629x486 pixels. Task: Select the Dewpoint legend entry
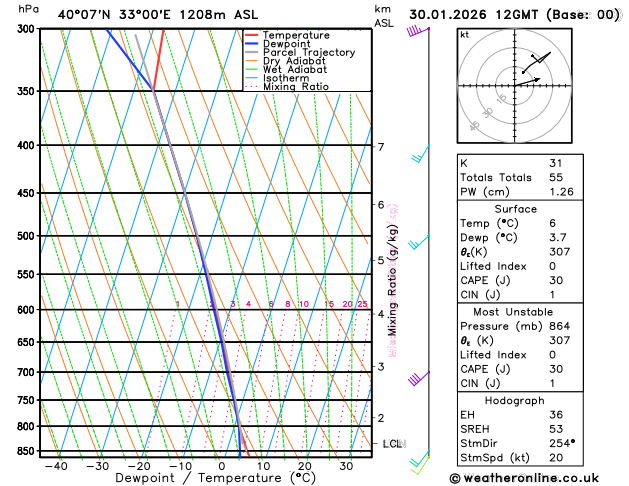pos(288,44)
